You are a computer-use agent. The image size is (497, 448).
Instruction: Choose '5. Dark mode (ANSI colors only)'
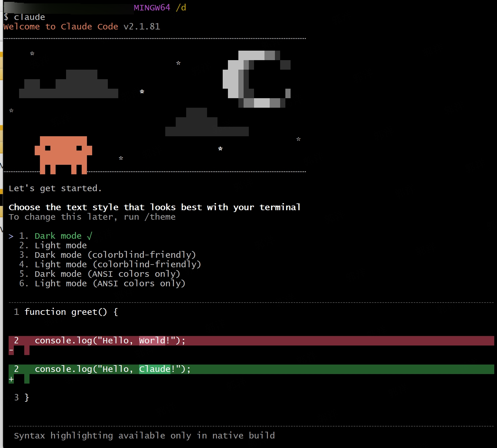[100, 274]
